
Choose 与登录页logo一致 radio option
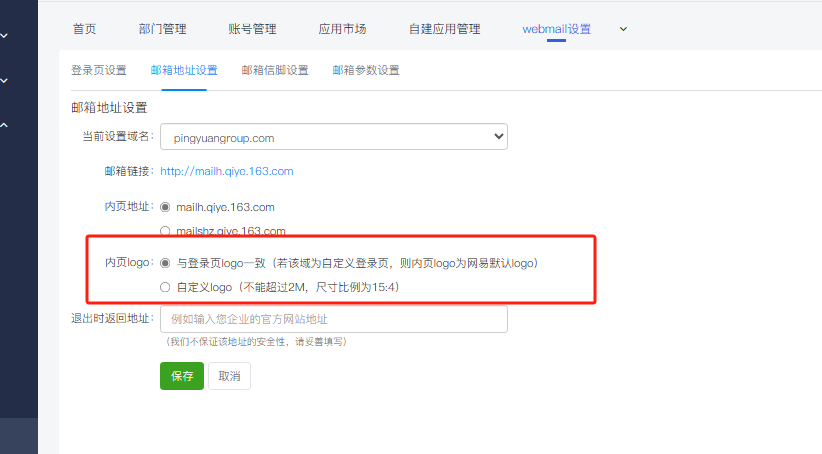click(165, 263)
